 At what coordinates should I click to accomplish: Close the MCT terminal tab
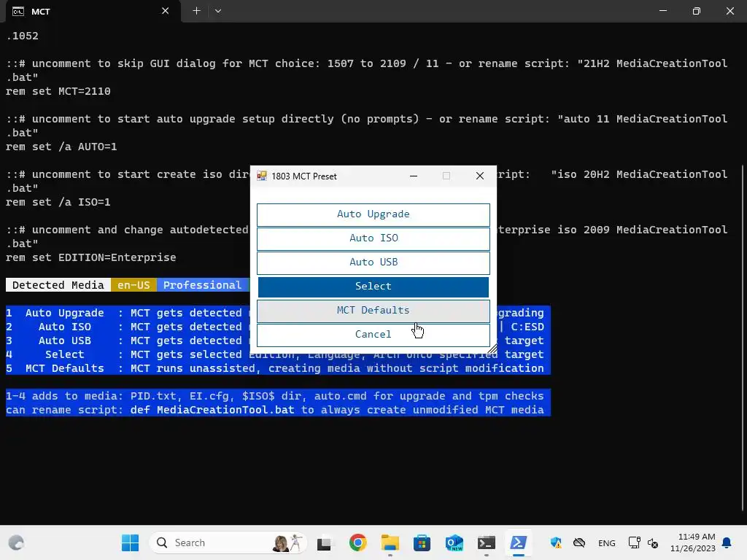click(166, 11)
